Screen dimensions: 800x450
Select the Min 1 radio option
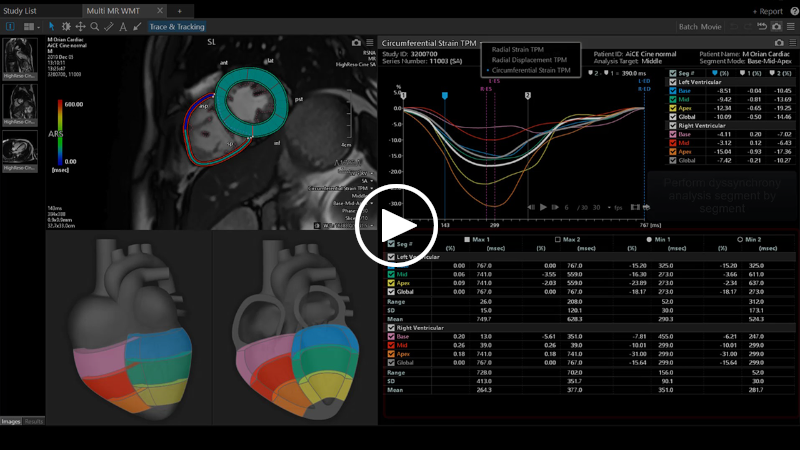[649, 239]
